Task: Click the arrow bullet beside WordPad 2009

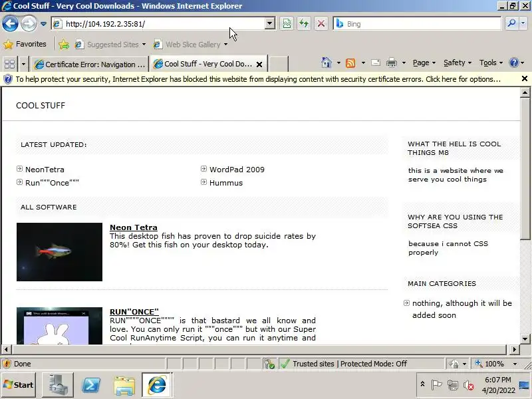Action: click(203, 169)
